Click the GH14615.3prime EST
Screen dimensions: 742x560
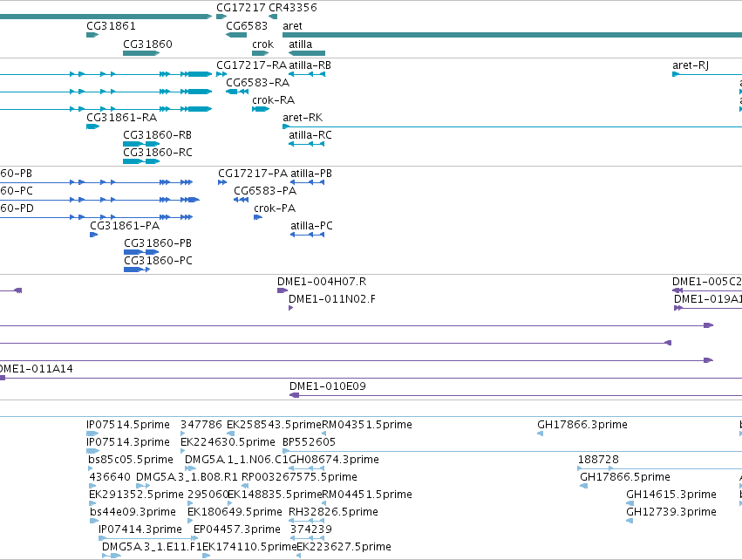[630, 503]
